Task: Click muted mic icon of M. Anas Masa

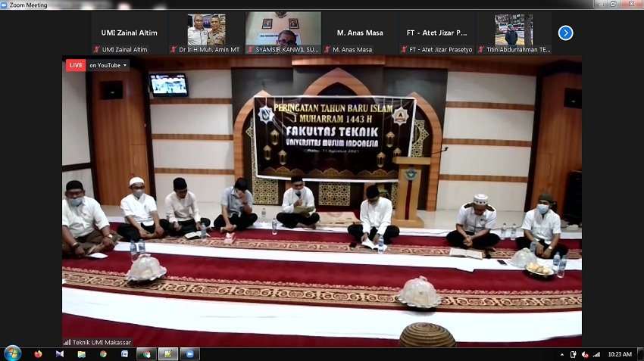Action: [327, 50]
